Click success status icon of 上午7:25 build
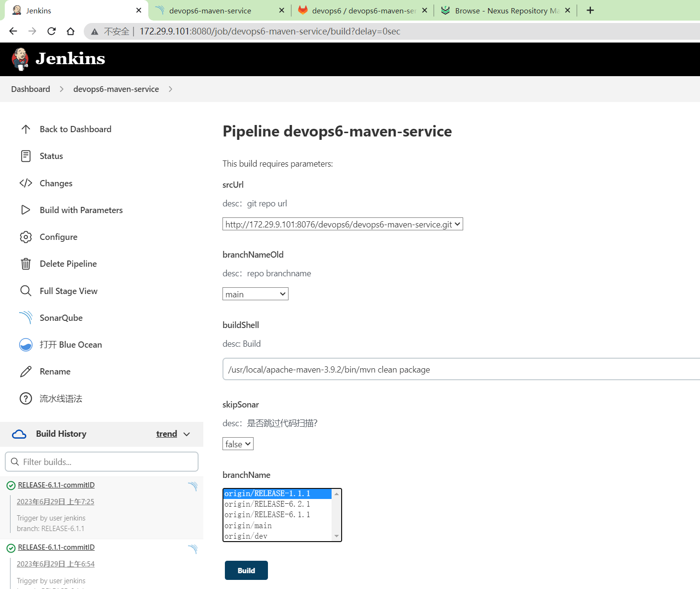 click(11, 486)
